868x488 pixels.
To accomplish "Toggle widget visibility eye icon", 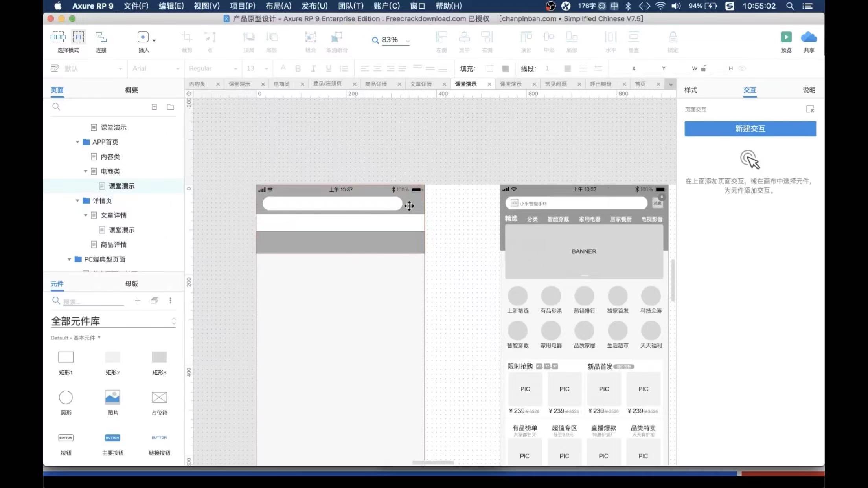I will pos(742,68).
